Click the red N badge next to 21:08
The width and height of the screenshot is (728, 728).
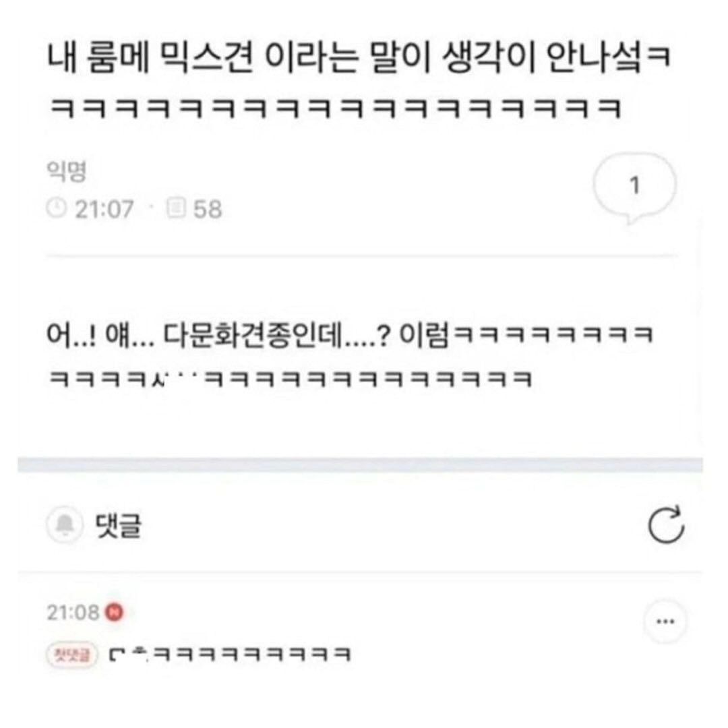pos(115,612)
